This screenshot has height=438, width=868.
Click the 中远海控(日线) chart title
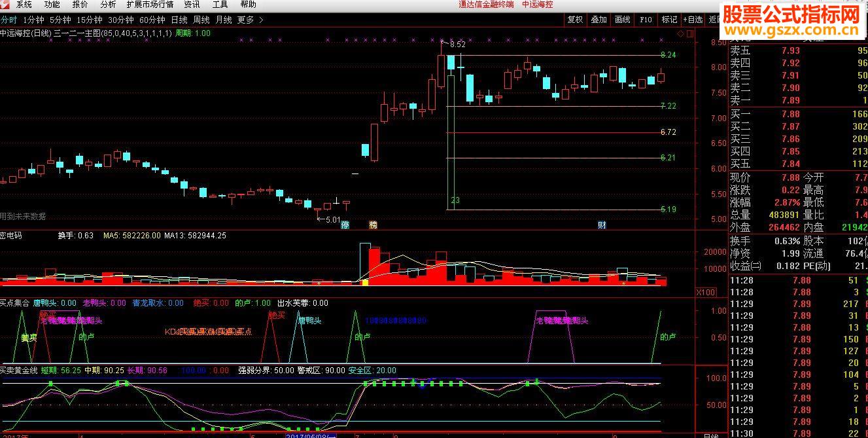25,33
